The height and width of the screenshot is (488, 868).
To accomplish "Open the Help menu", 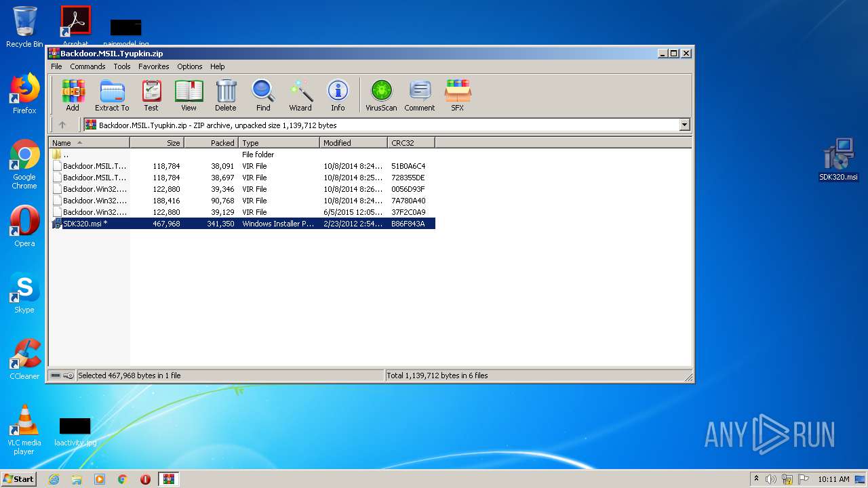I will click(x=217, y=66).
